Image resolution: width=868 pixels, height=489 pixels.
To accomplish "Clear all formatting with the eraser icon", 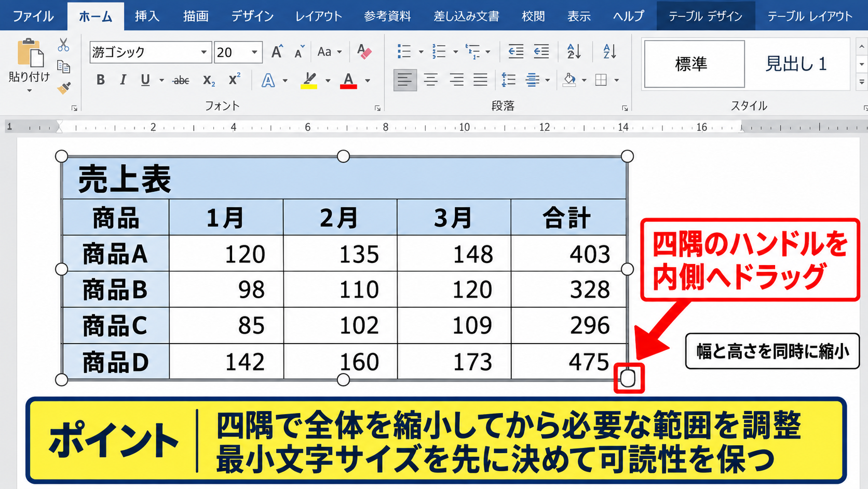I will point(364,52).
